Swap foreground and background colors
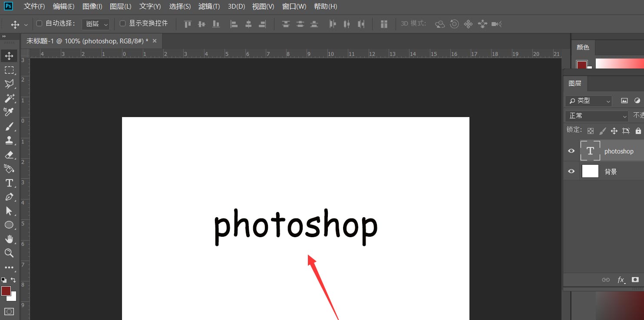 click(x=13, y=280)
